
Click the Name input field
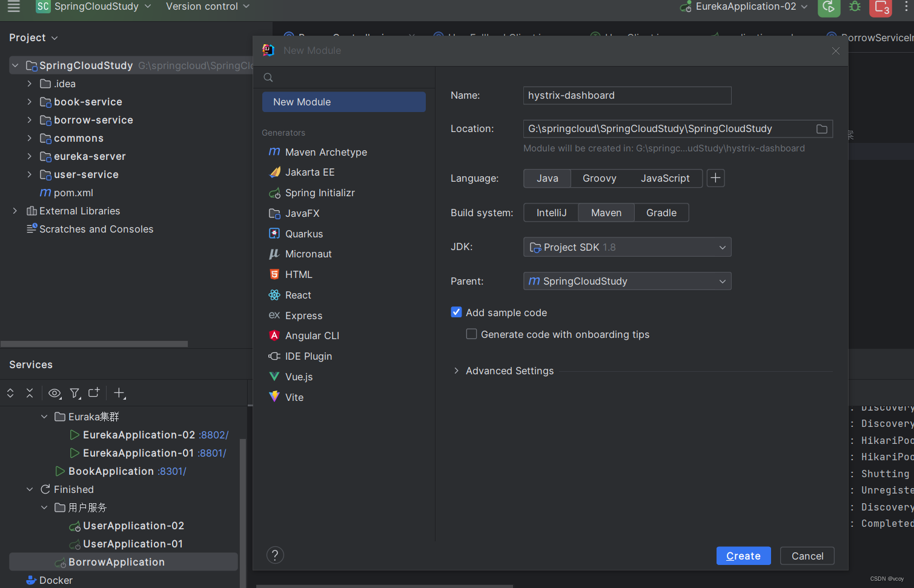(627, 96)
